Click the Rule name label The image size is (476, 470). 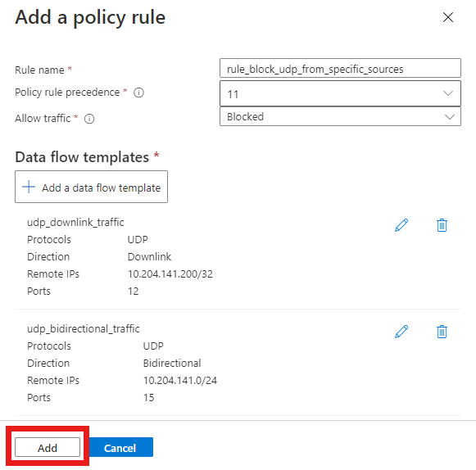point(39,70)
